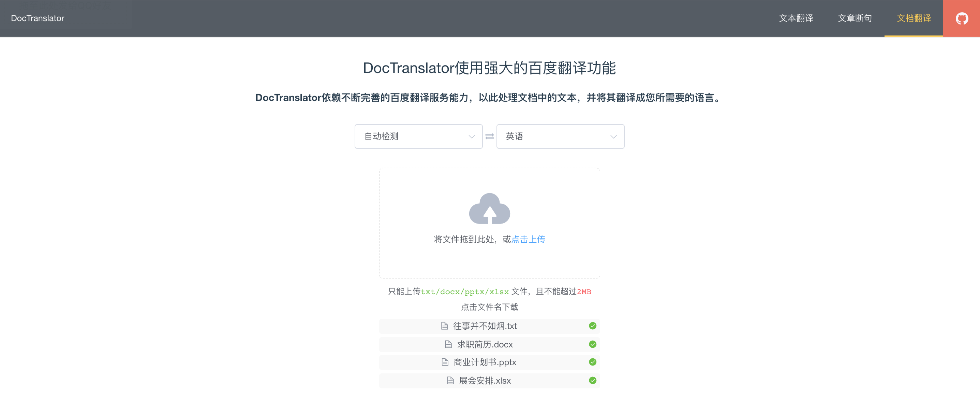Viewport: 980px width, 415px height.
Task: Click green checkmark for 往事并不如烟.txt
Action: pos(592,326)
